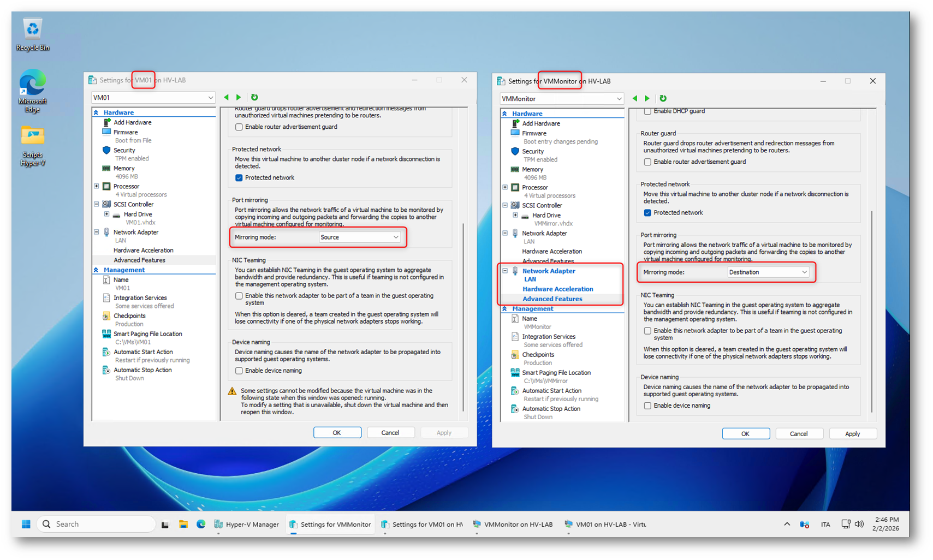Open the taskbar clock and date
Screen dimensions: 933x560
pos(887,524)
